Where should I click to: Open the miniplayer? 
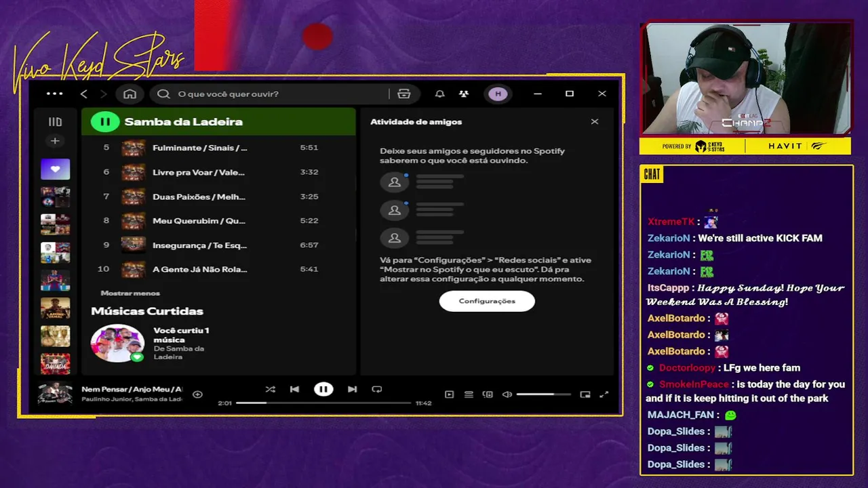click(x=585, y=394)
